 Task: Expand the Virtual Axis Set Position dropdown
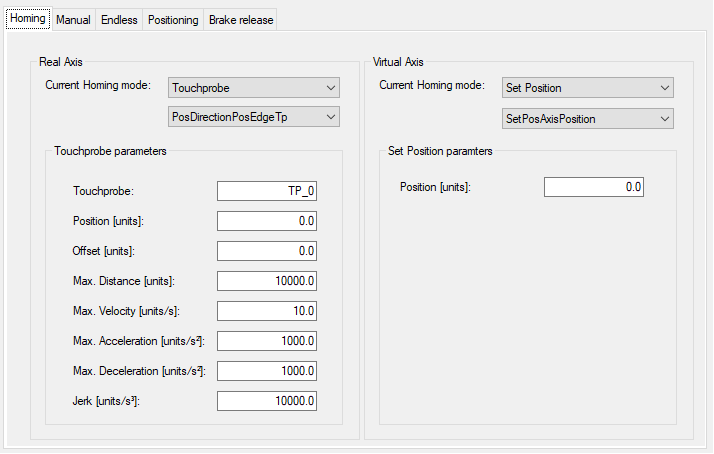[x=587, y=87]
